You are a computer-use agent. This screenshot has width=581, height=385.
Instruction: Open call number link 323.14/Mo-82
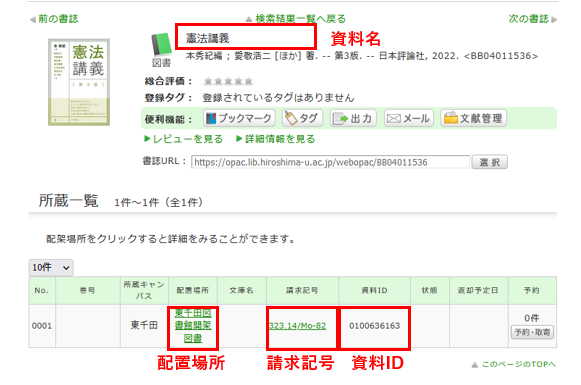point(298,326)
